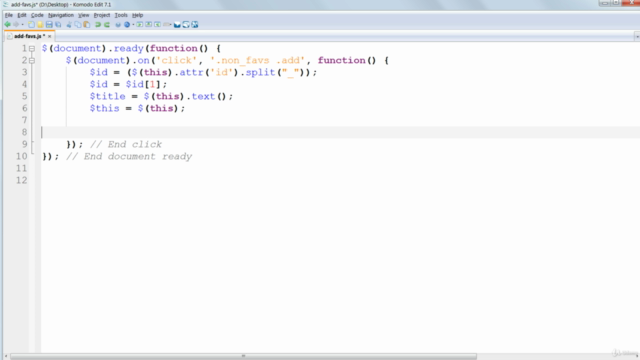Click the '$this' variable on line 6

pos(105,109)
